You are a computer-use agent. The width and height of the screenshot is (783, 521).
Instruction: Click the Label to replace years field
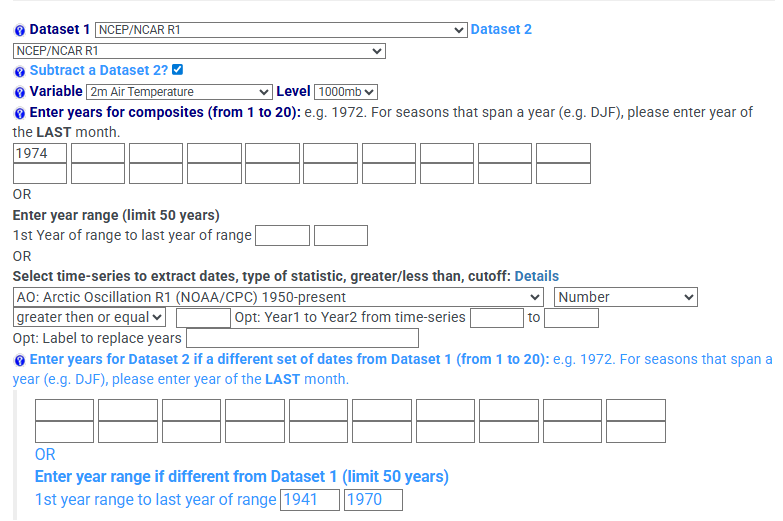tap(302, 339)
